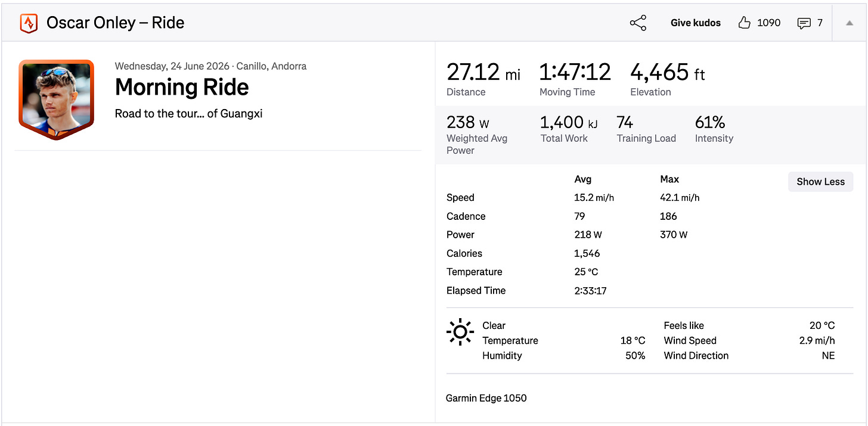Viewport: 868px width, 426px height.
Task: Click the Show Less button
Action: pos(820,182)
